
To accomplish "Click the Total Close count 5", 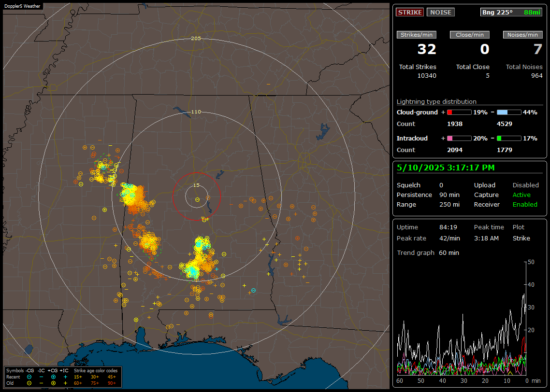I will click(x=487, y=76).
